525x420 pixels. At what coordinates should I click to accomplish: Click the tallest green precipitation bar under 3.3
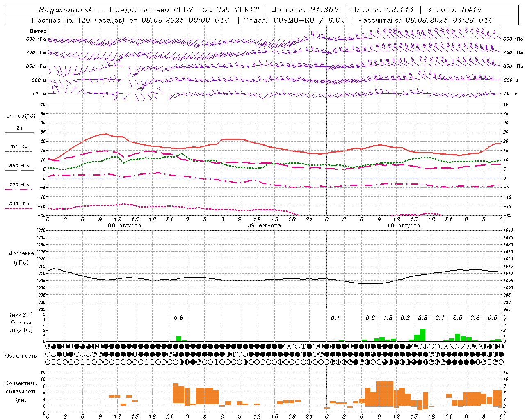click(x=422, y=335)
